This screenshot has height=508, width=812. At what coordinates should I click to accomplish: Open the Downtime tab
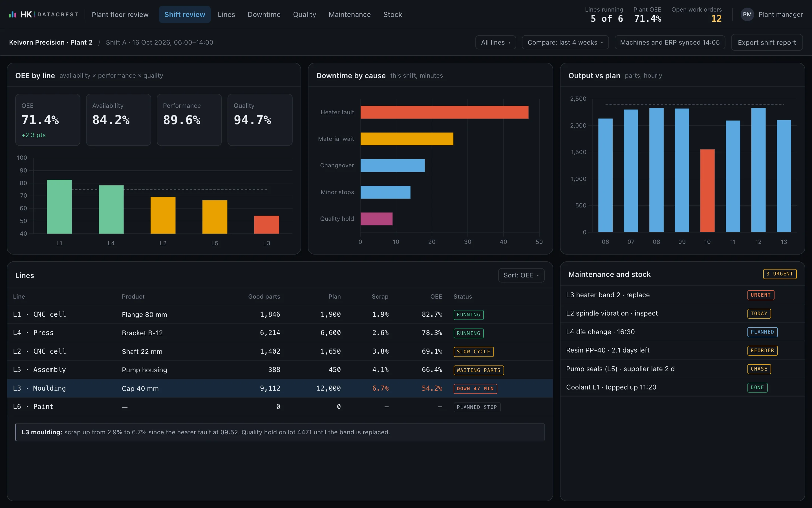pos(264,14)
